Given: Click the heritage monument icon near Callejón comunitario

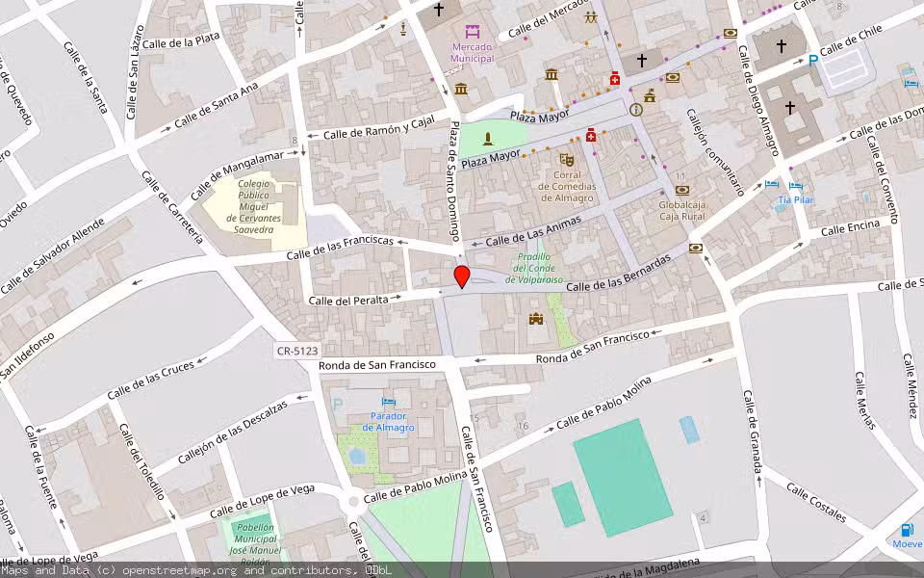Looking at the screenshot, I should click(650, 95).
